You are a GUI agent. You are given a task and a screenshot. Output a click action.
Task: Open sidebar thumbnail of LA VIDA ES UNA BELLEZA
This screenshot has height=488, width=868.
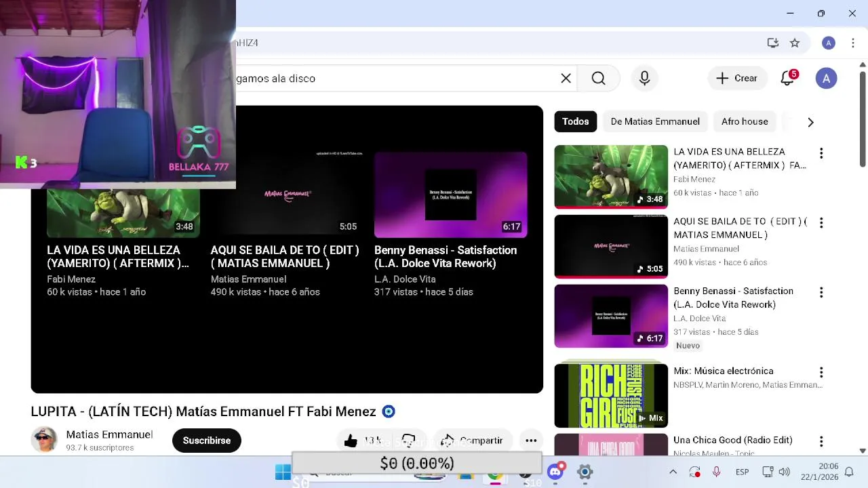[x=611, y=177]
